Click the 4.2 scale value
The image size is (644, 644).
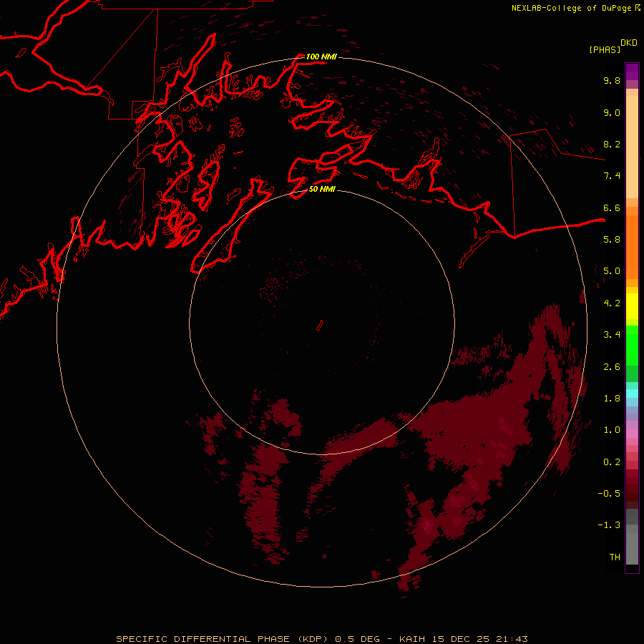coord(612,303)
